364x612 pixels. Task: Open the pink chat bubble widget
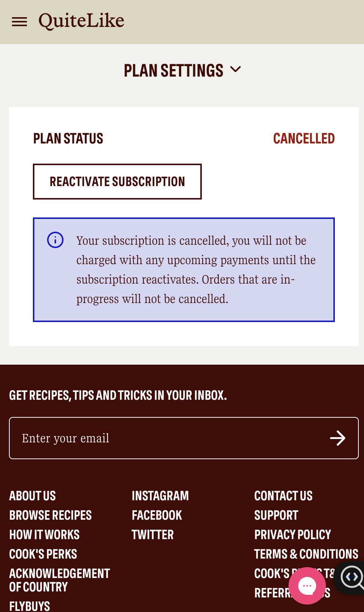coord(307,586)
